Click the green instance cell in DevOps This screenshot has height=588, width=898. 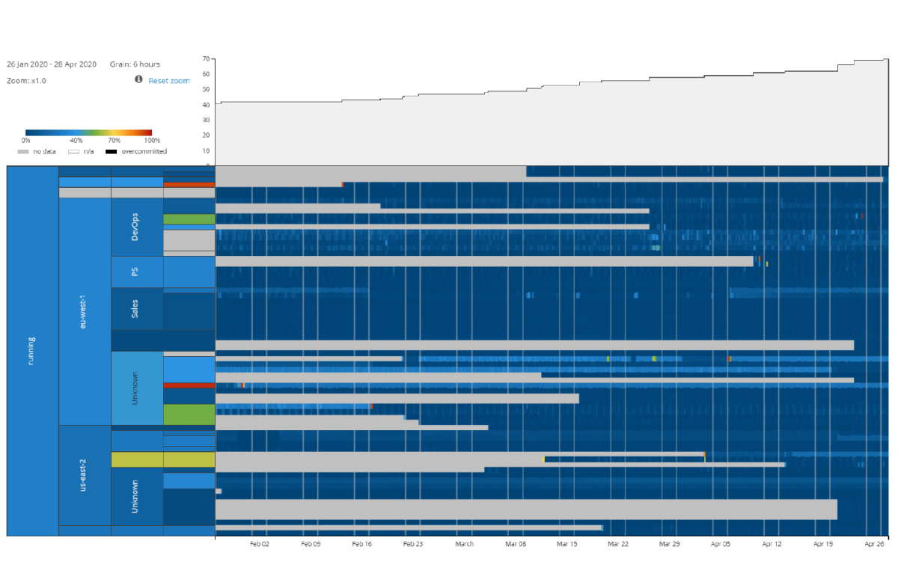(x=189, y=219)
